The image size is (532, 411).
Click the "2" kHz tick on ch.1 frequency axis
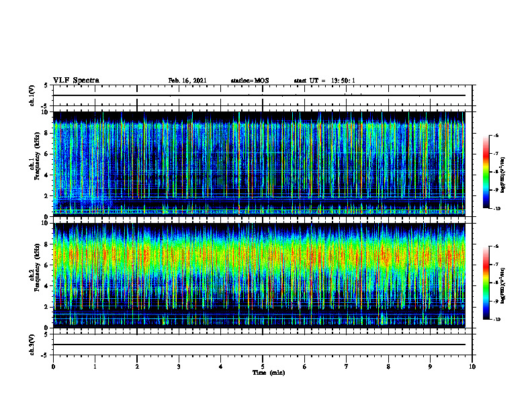click(47, 196)
